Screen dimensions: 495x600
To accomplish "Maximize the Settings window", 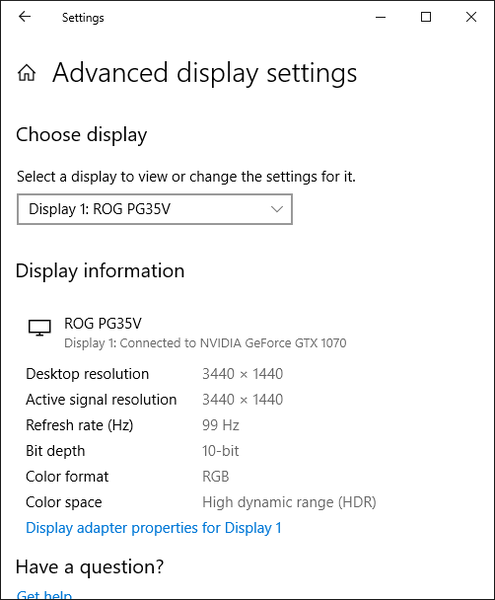I will (x=426, y=17).
